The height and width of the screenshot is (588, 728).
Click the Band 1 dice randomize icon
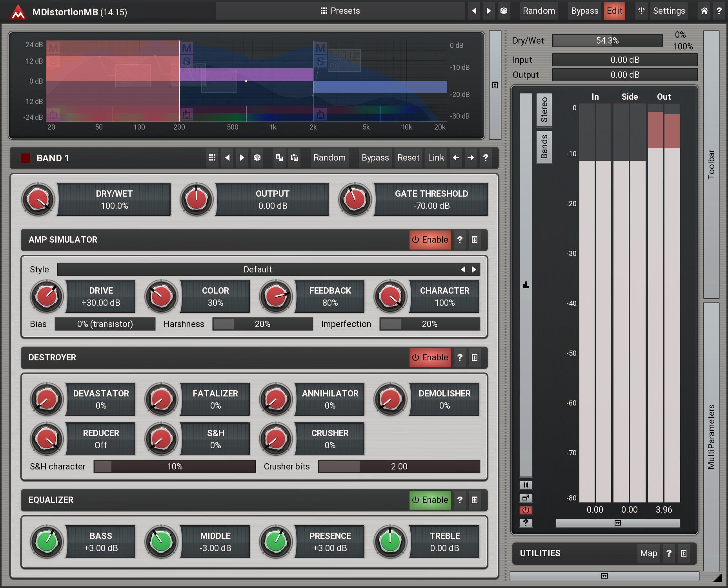(x=257, y=158)
